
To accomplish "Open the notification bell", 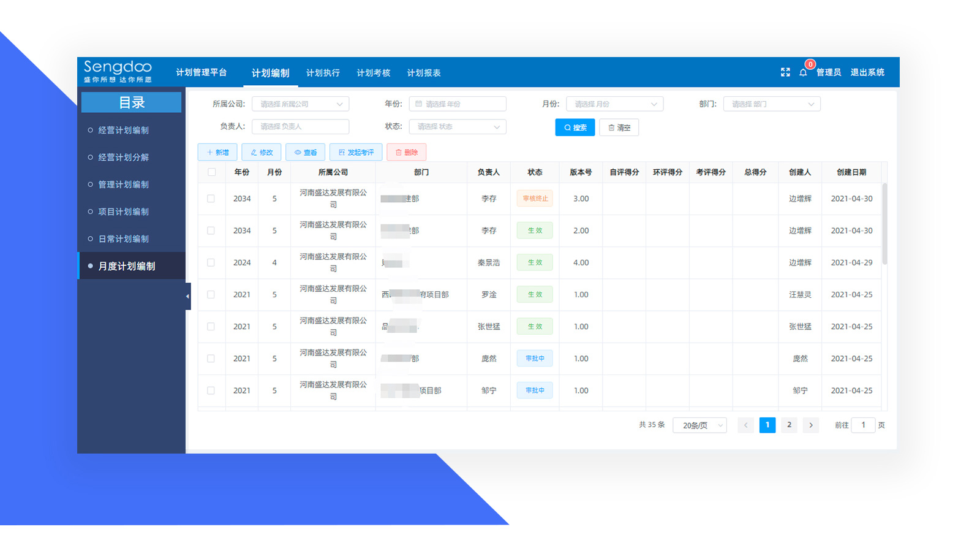I will pyautogui.click(x=803, y=72).
